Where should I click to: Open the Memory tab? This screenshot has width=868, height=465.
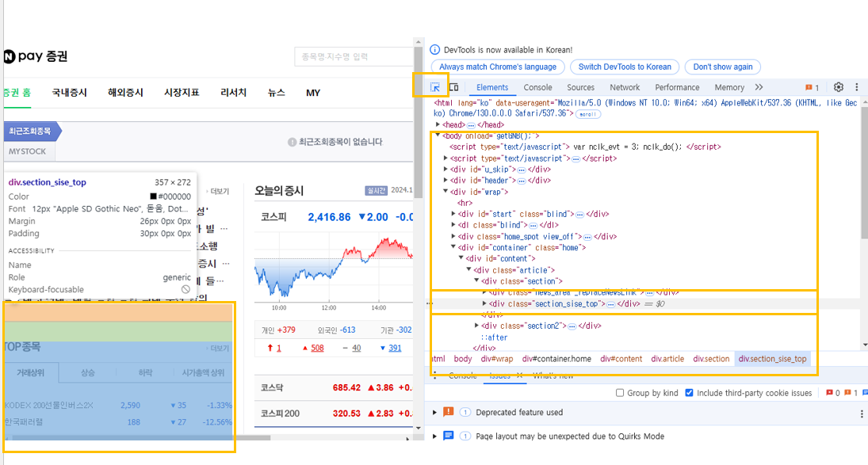729,87
